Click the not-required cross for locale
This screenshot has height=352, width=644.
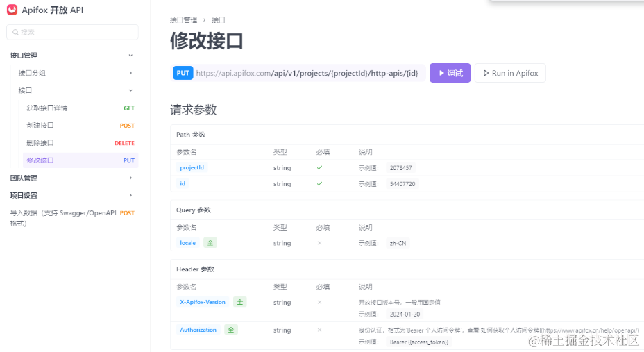click(319, 243)
